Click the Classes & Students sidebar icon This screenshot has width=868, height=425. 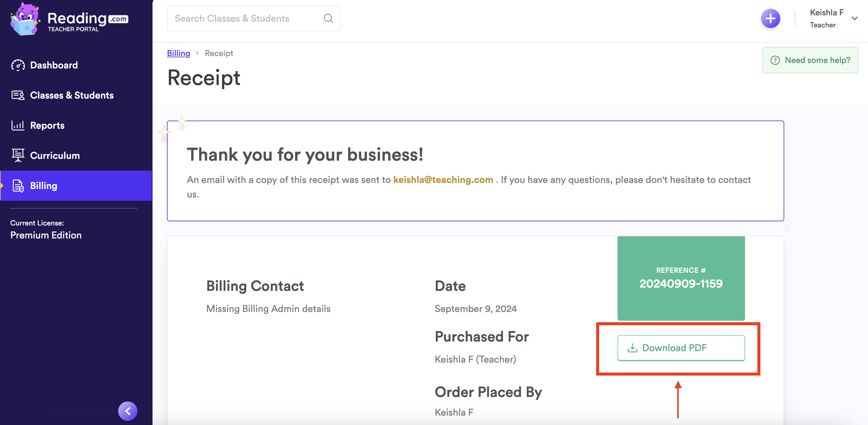click(x=18, y=95)
